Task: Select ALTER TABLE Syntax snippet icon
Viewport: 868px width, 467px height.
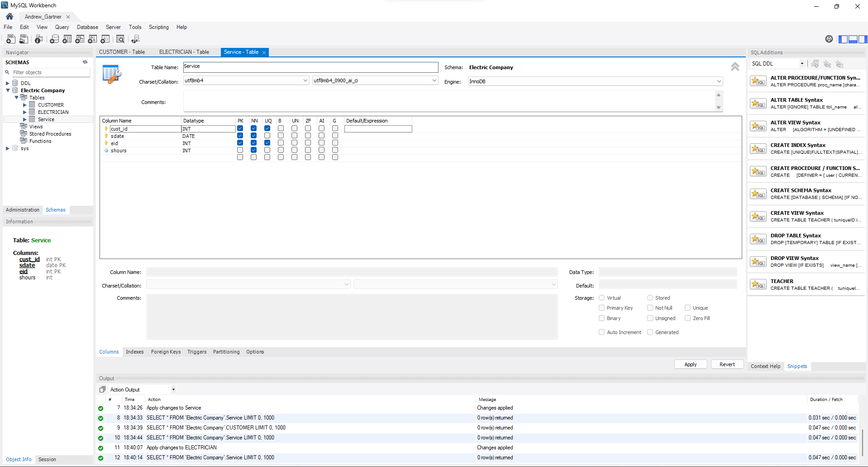Action: [x=758, y=104]
